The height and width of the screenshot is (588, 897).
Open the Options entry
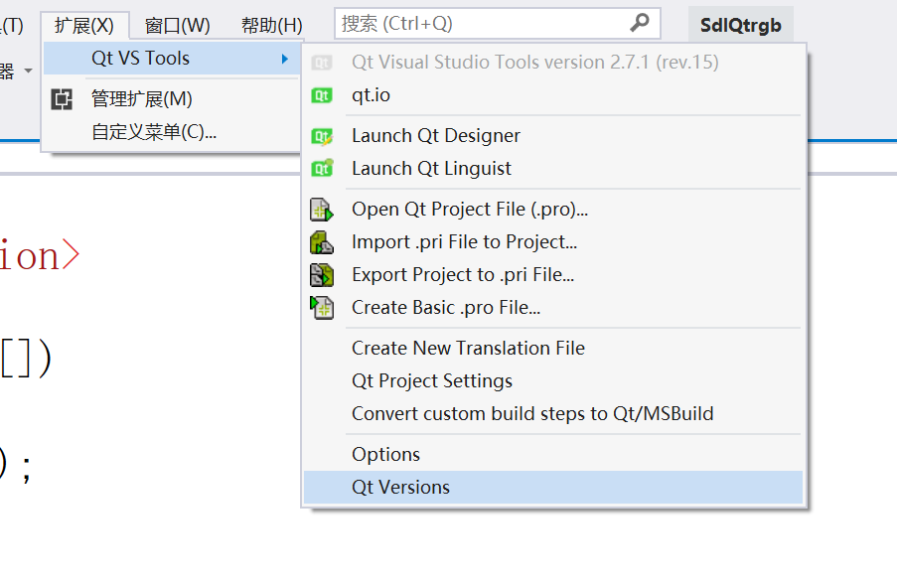pos(385,454)
